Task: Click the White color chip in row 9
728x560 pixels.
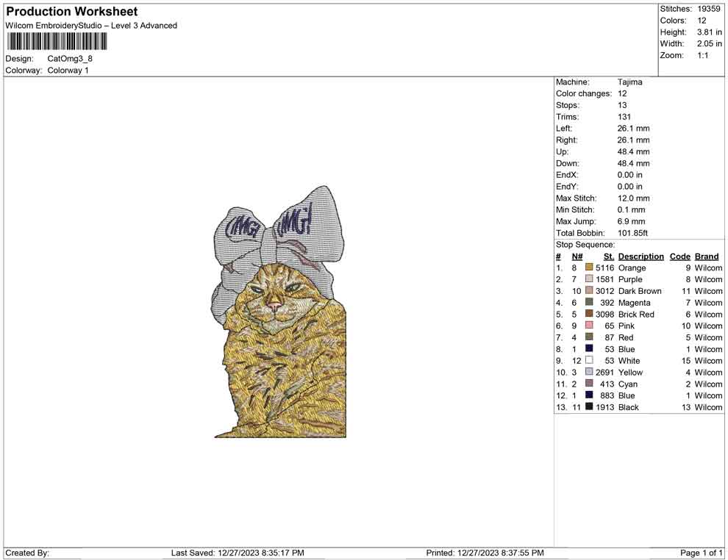Action: click(x=588, y=361)
